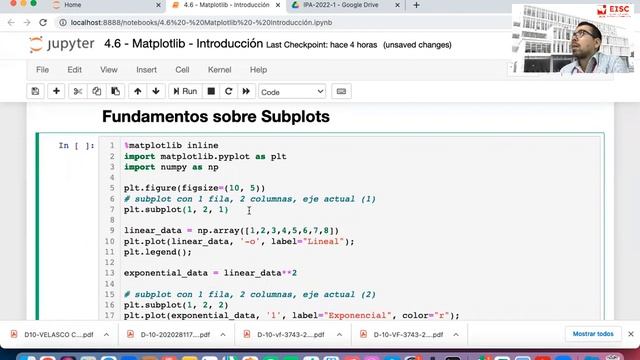Place cursor on %matplotlib inline line
The image size is (640, 360).
coord(171,145)
